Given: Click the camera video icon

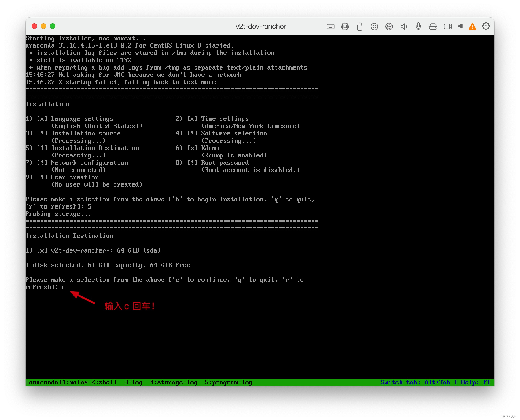Looking at the screenshot, I should [x=448, y=26].
